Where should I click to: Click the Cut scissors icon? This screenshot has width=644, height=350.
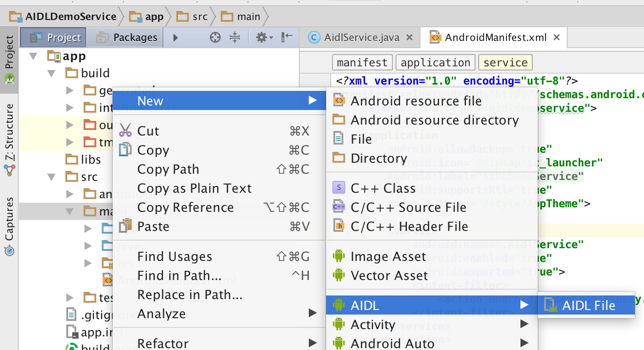click(125, 131)
